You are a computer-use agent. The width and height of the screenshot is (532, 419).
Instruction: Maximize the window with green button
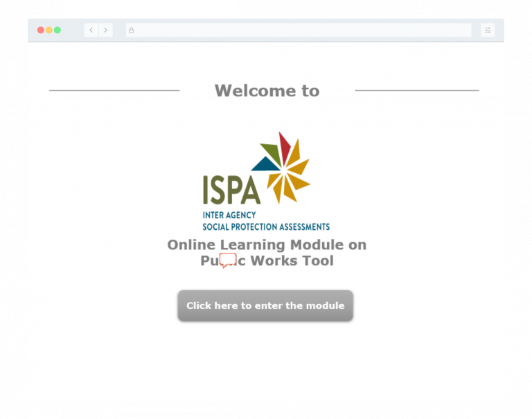point(57,30)
